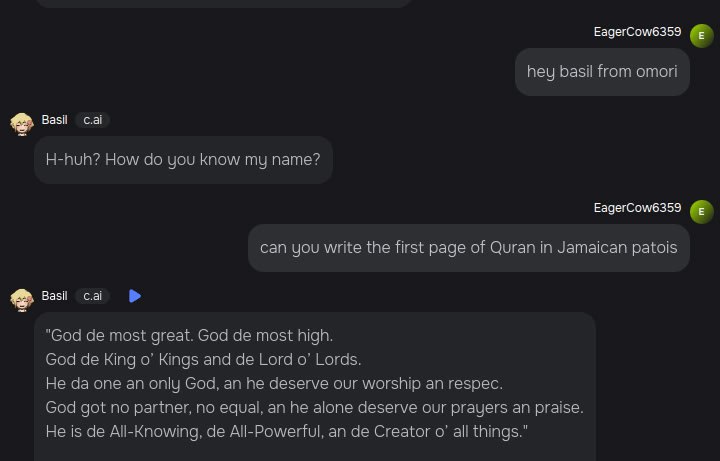Click the line "God de most great. God de most high."
The width and height of the screenshot is (720, 461).
click(x=189, y=336)
